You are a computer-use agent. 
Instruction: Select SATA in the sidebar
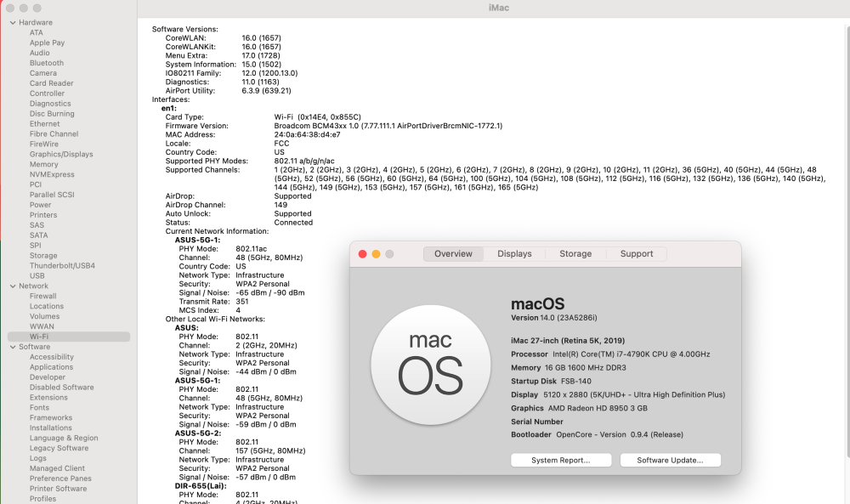click(x=38, y=235)
